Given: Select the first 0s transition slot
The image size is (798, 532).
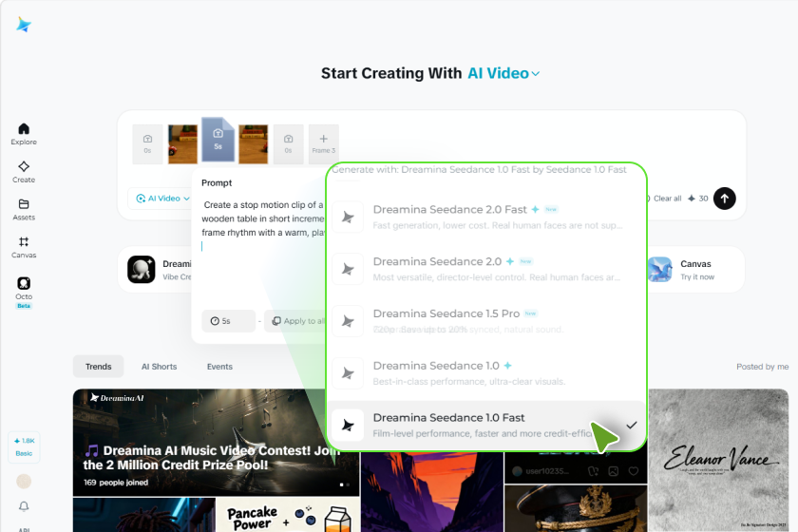Looking at the screenshot, I should tap(147, 144).
